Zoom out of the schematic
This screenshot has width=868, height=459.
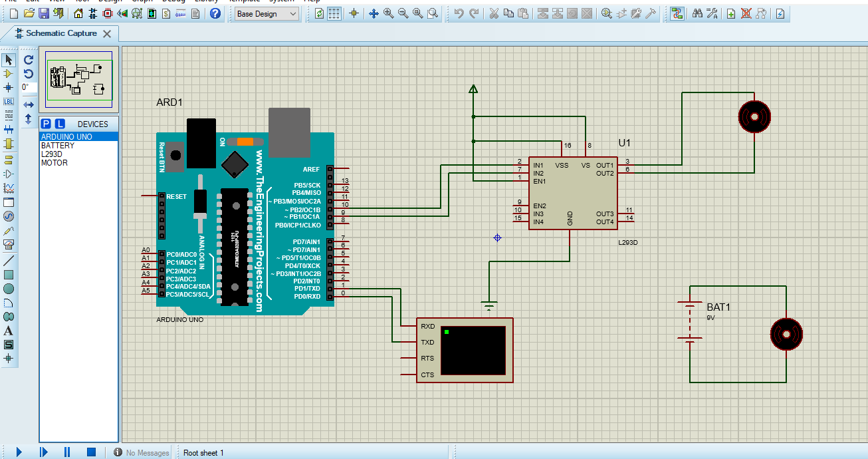pos(403,13)
